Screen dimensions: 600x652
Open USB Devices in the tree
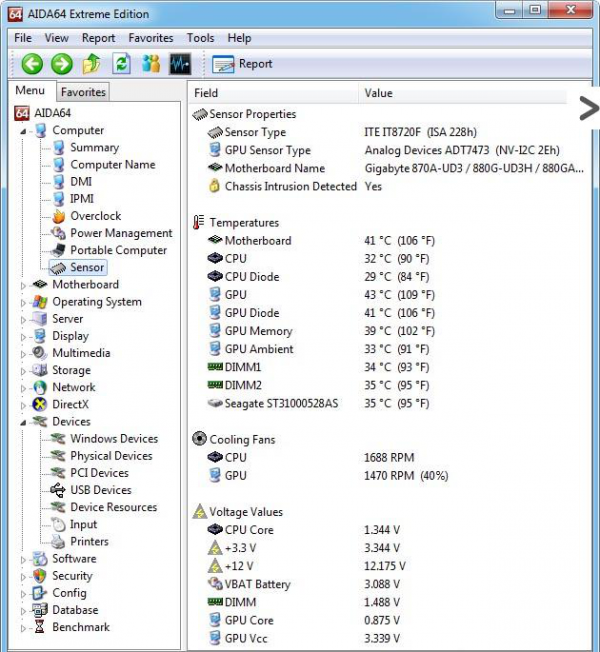(x=100, y=490)
